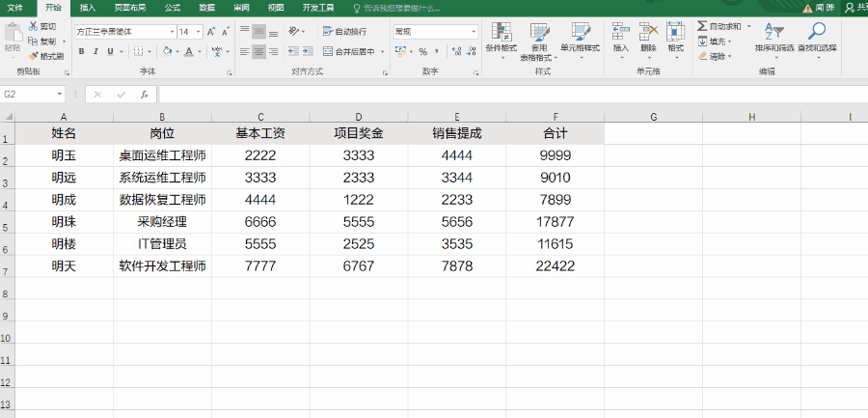Image resolution: width=868 pixels, height=418 pixels.
Task: Increase font size with larger A icon
Action: 211,32
